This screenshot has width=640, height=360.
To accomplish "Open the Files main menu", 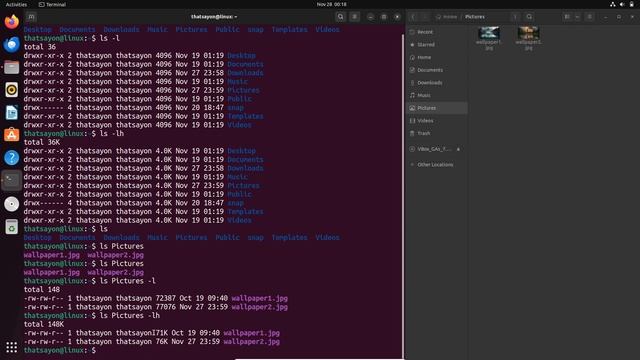I will coord(589,17).
